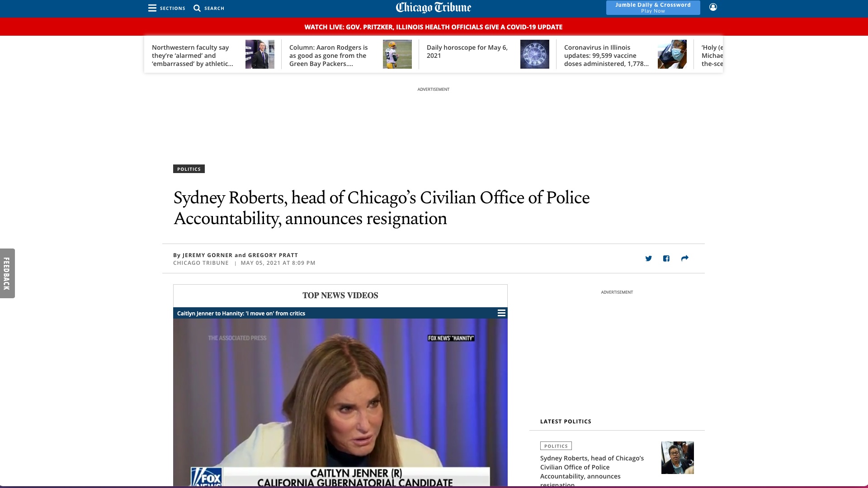
Task: Share article on Twitter
Action: (648, 258)
